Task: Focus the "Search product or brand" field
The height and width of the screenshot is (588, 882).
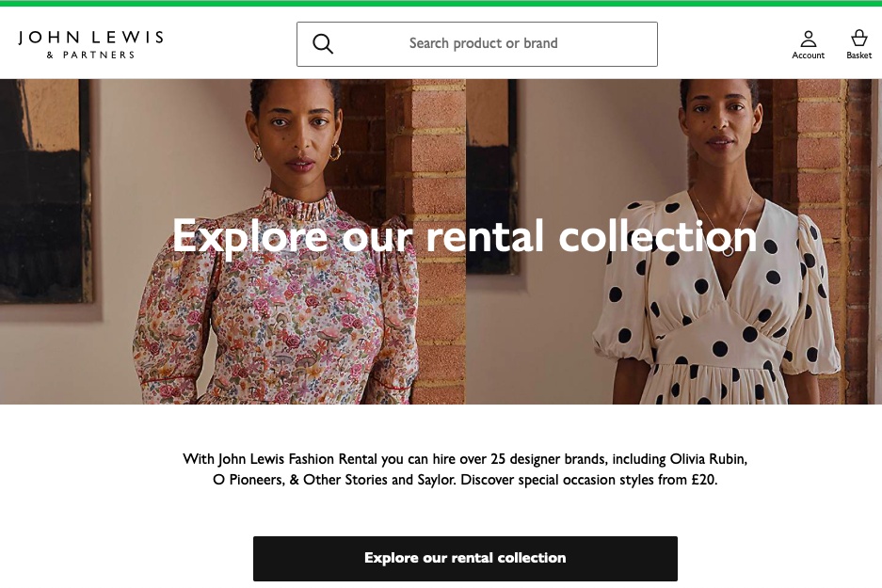Action: coord(484,44)
